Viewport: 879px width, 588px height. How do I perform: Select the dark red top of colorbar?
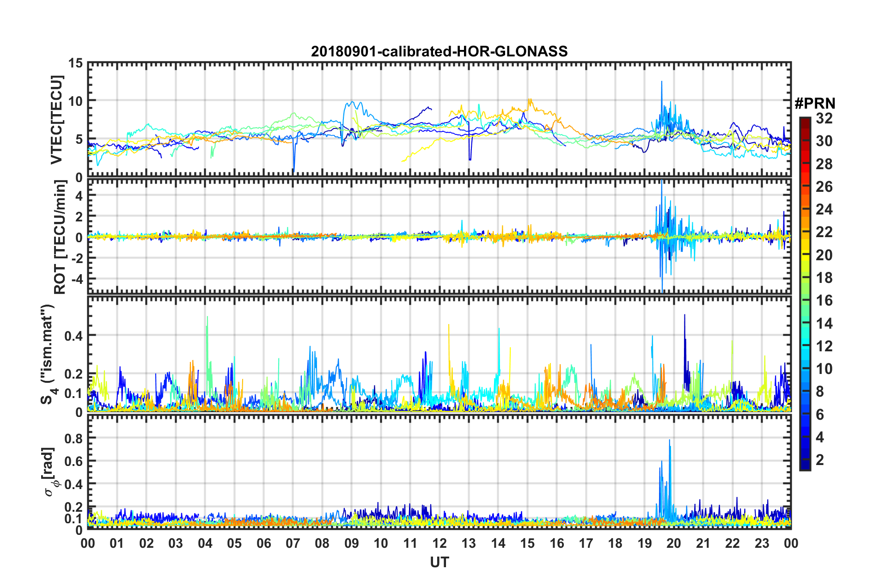[x=805, y=120]
